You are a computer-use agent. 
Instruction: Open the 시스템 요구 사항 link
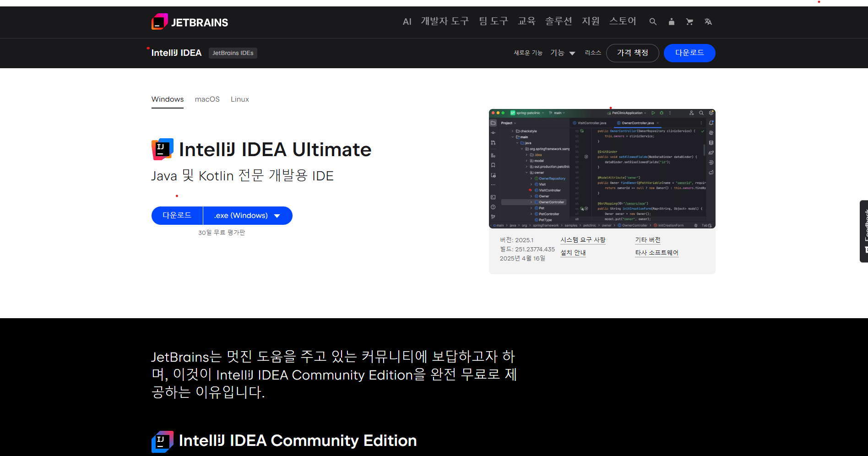(x=583, y=240)
